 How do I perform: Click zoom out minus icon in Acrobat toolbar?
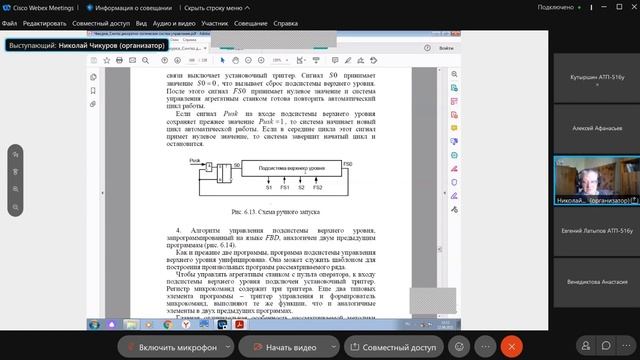pos(248,60)
